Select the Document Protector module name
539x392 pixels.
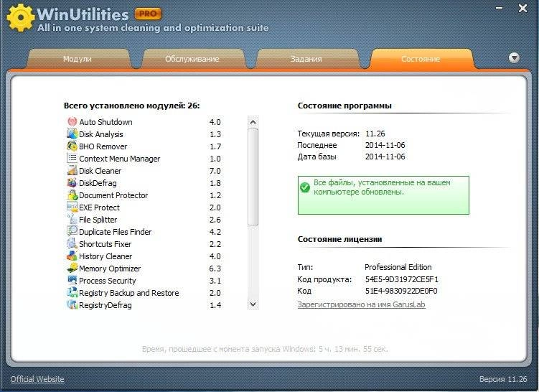(113, 195)
